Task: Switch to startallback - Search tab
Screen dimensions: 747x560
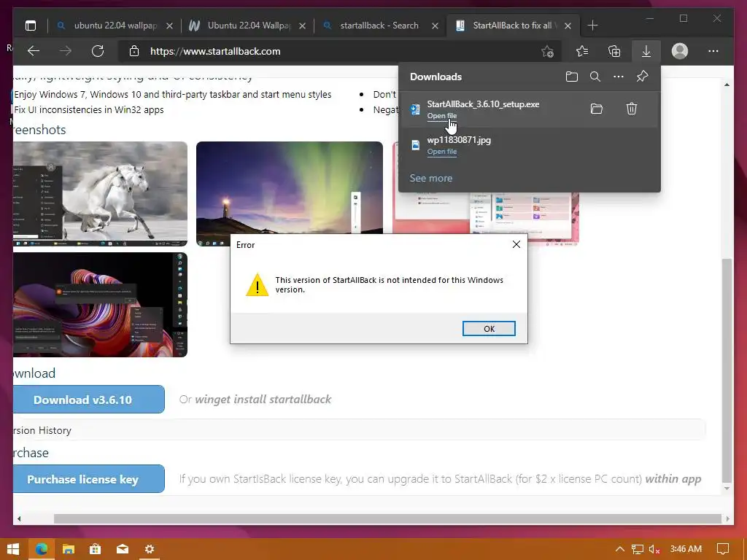Action: 379,26
